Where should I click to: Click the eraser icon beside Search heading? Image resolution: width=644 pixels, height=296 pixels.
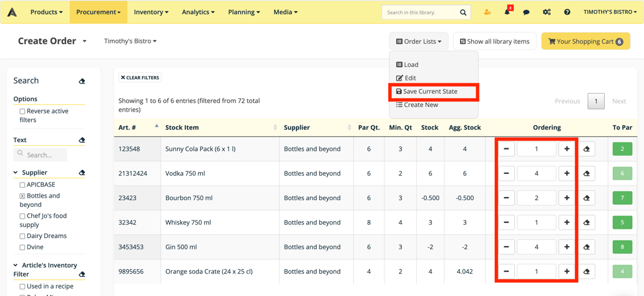pyautogui.click(x=82, y=81)
